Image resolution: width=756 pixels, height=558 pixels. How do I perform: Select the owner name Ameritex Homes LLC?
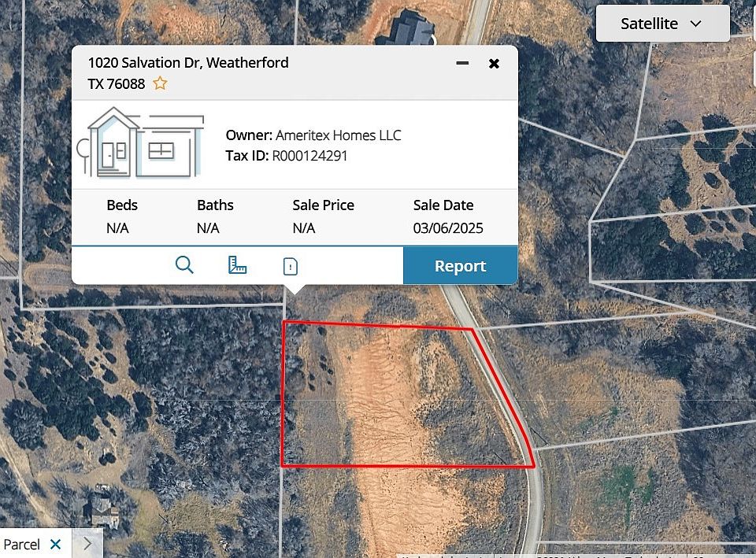click(x=338, y=135)
